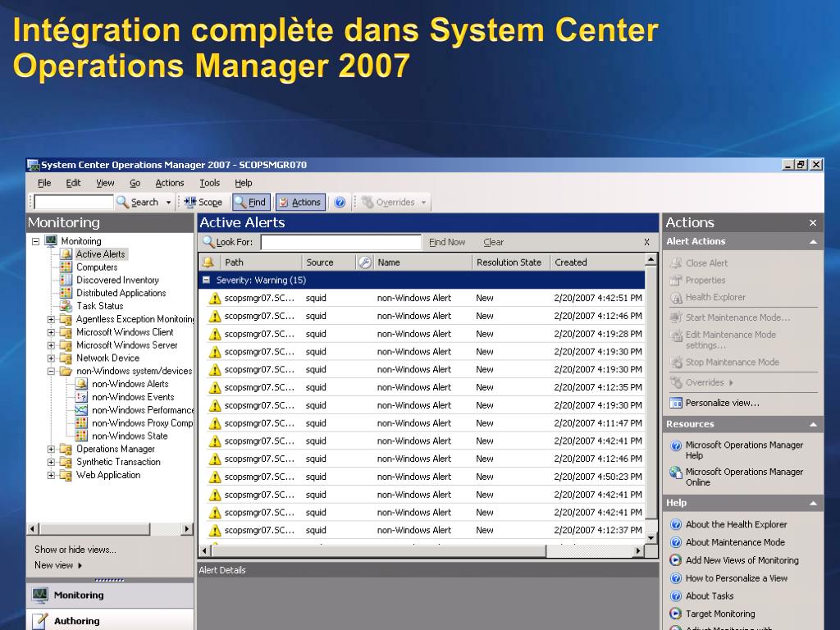Sort alerts by the Created column
Screen dimensions: 840x630
coord(597,262)
